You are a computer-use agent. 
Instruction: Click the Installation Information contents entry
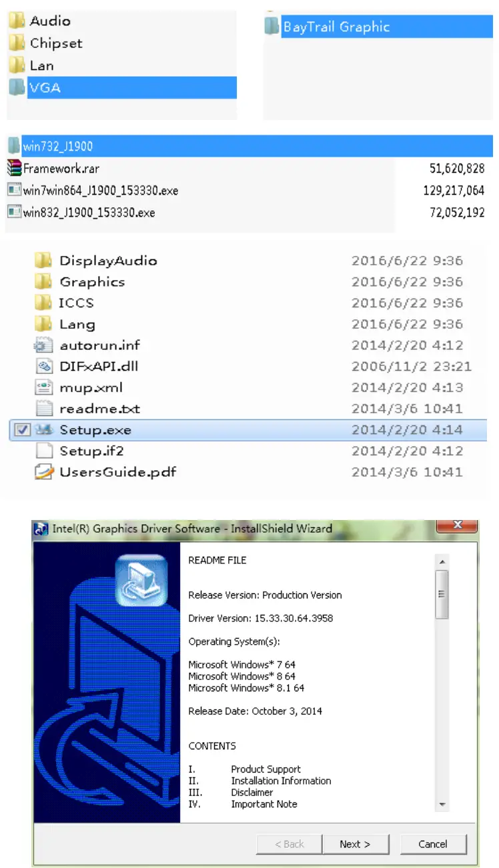pyautogui.click(x=281, y=781)
